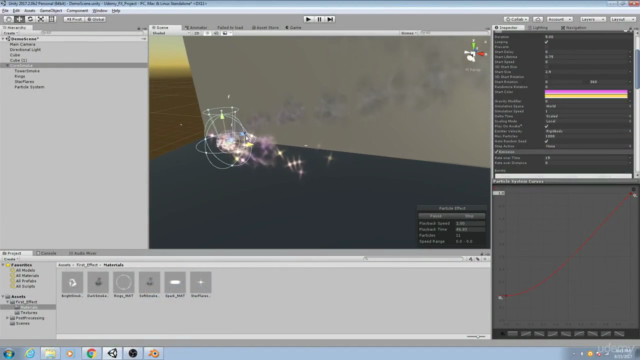Open the Component menu
The image size is (640, 360).
(77, 11)
